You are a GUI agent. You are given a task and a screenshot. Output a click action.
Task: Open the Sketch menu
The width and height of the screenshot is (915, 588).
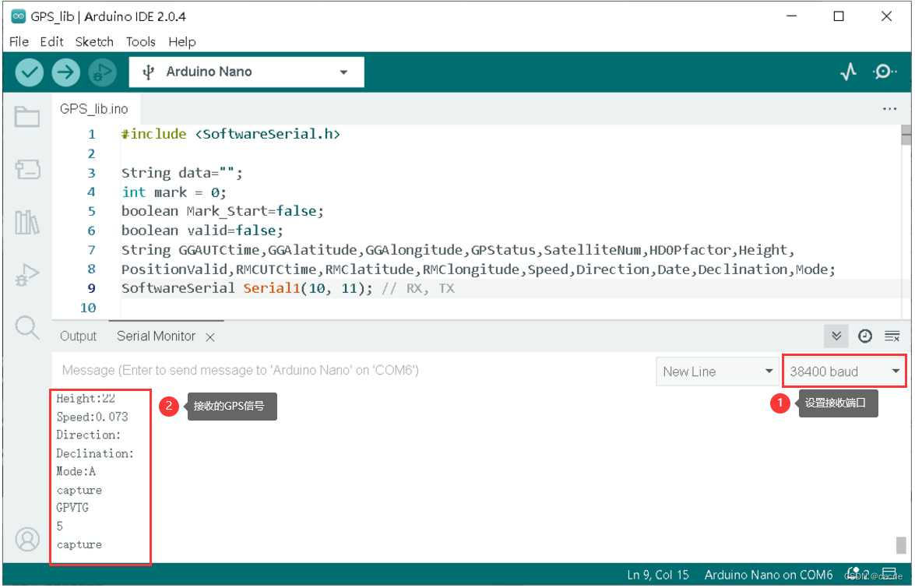click(x=94, y=41)
